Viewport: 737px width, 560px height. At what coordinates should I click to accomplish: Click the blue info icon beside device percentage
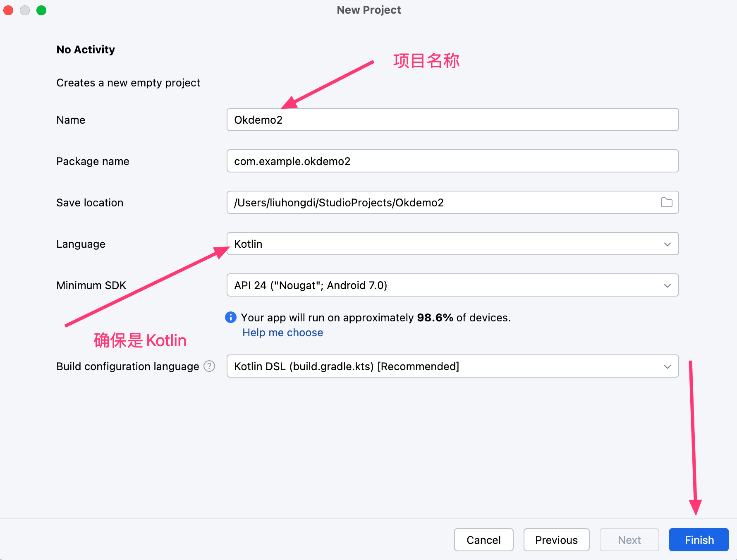(x=230, y=317)
